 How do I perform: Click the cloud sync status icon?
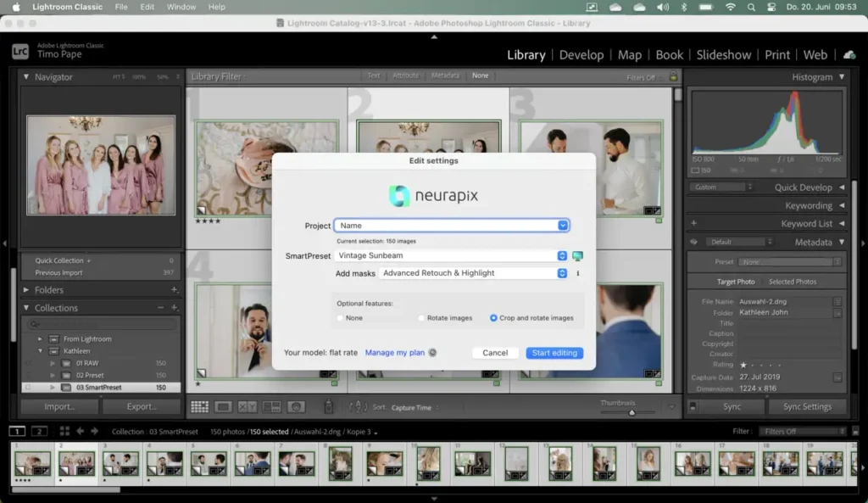[849, 55]
